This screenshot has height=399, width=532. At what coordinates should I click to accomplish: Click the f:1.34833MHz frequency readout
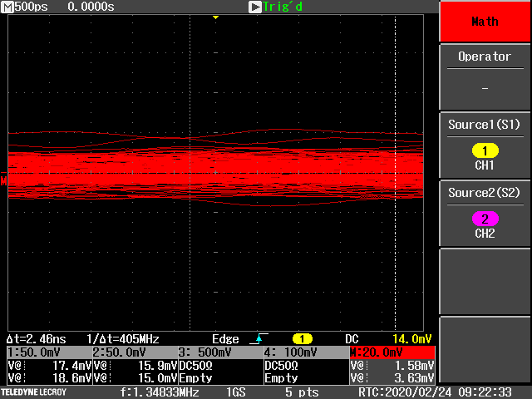[160, 392]
